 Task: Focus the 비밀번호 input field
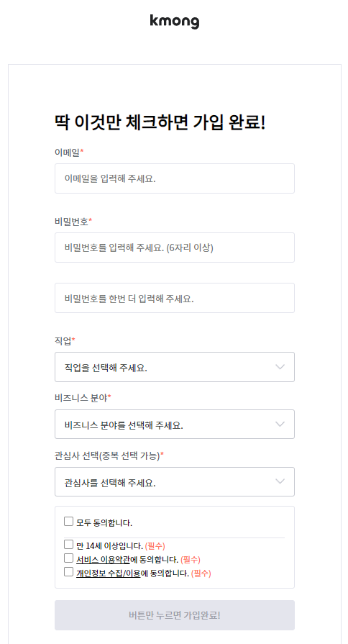(x=175, y=248)
